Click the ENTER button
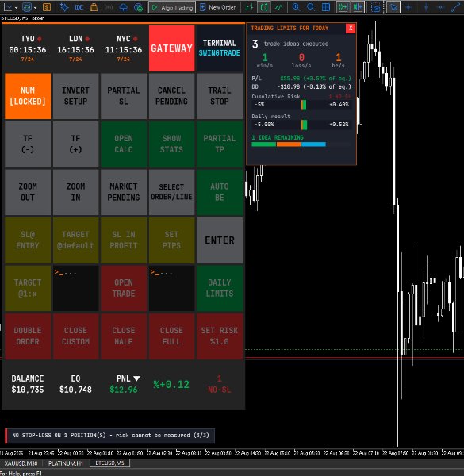464x476 pixels. [220, 240]
